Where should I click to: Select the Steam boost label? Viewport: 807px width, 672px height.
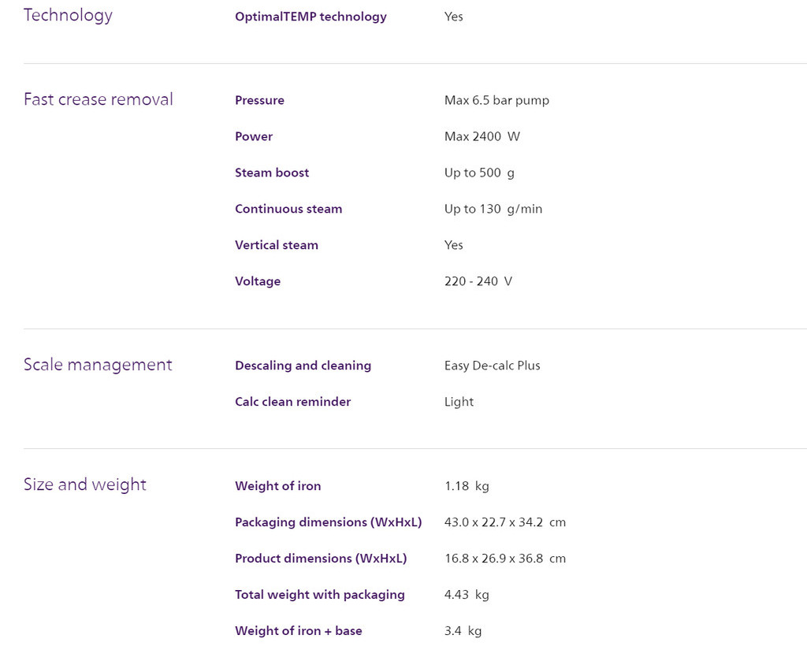[272, 173]
